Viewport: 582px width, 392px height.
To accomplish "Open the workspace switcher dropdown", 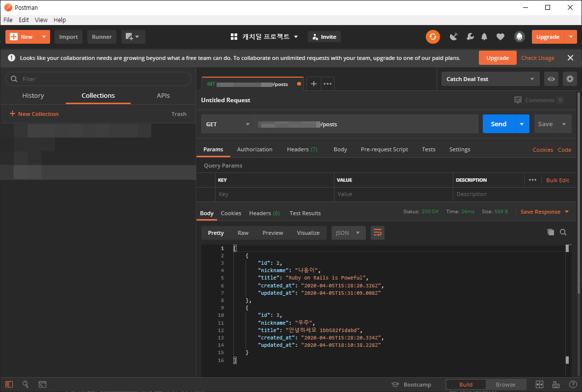I will (264, 37).
